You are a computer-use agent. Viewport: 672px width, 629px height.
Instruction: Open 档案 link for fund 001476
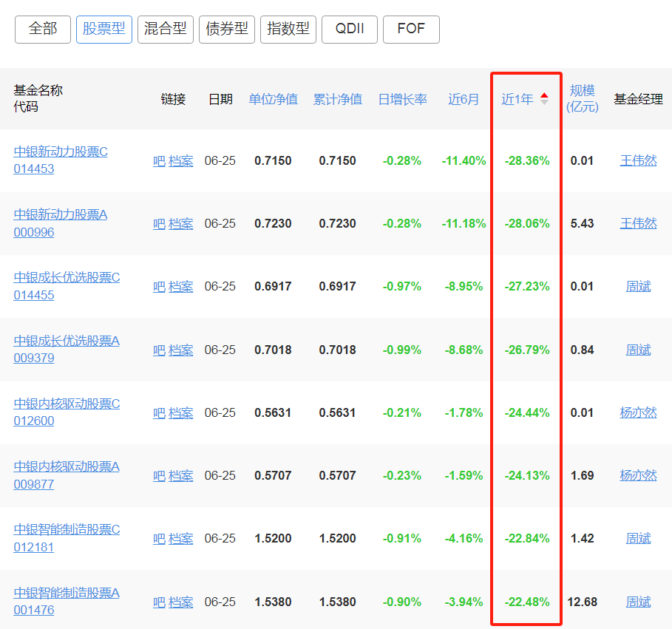pyautogui.click(x=181, y=602)
